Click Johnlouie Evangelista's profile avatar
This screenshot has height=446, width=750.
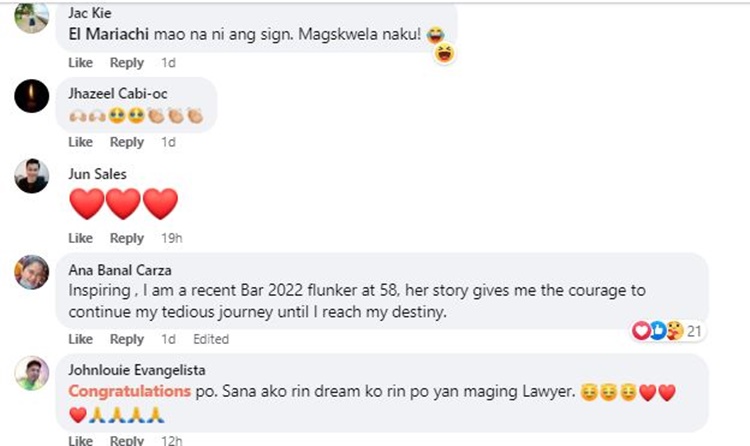click(32, 373)
